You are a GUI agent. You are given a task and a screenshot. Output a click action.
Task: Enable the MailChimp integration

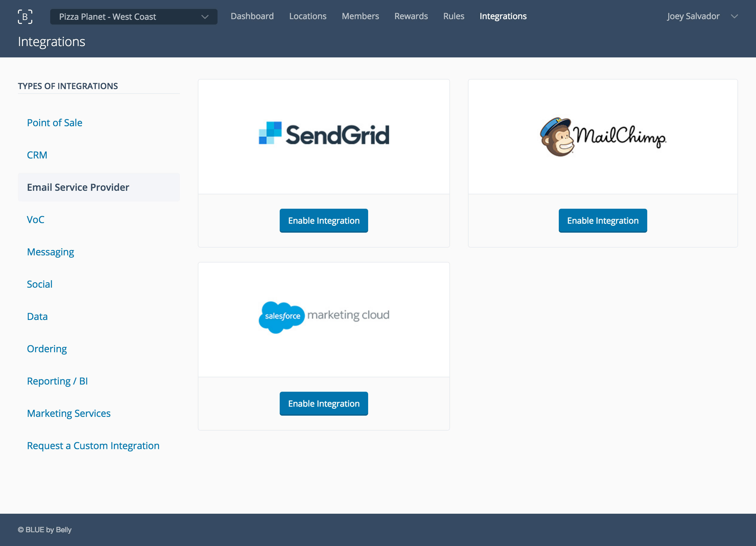[603, 220]
